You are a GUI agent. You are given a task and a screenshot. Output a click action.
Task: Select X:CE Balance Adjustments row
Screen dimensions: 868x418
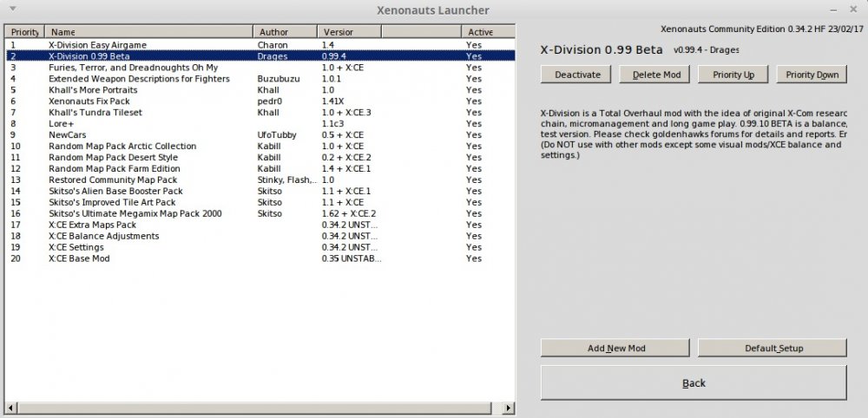260,236
